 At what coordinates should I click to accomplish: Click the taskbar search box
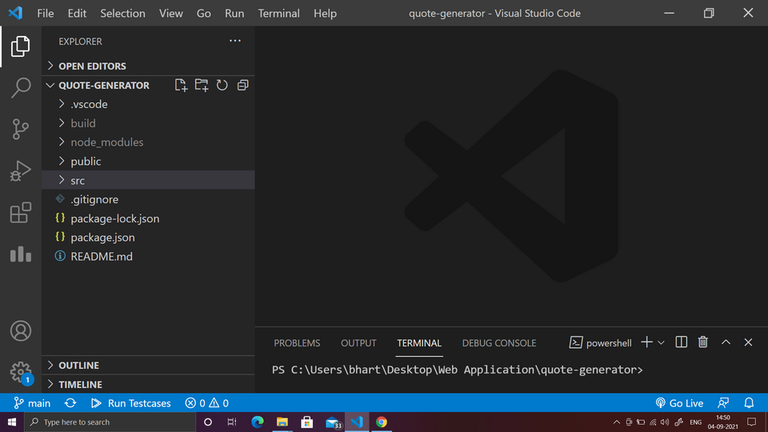tap(110, 422)
